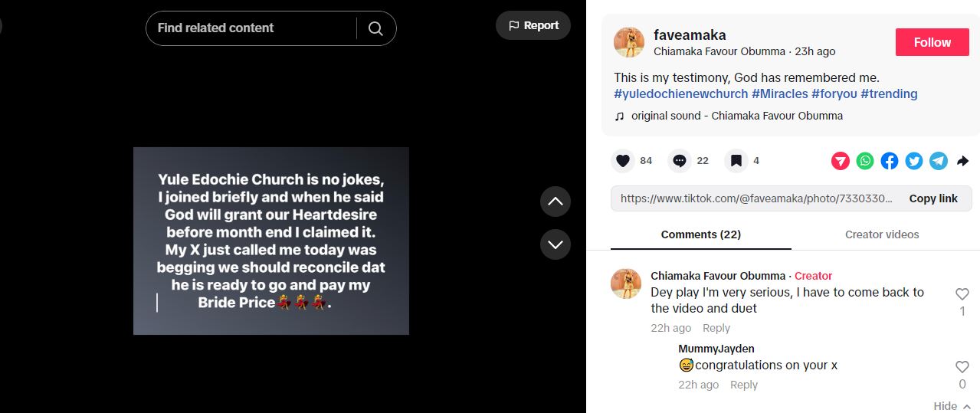
Task: Share the post to Facebook
Action: 890,161
